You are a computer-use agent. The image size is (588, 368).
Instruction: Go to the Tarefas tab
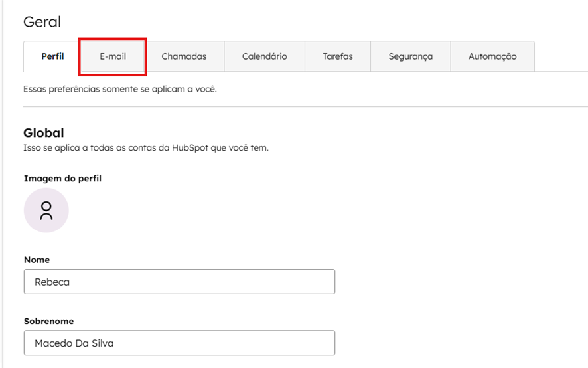click(338, 56)
